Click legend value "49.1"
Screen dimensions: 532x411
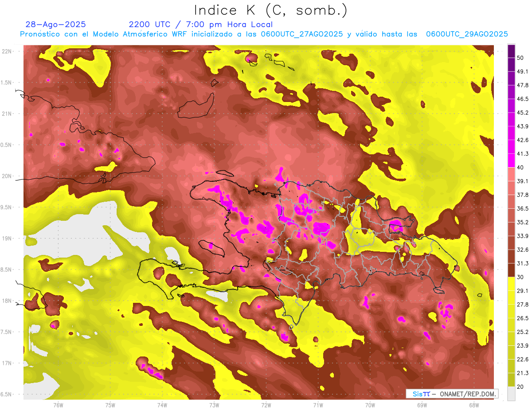pyautogui.click(x=522, y=71)
